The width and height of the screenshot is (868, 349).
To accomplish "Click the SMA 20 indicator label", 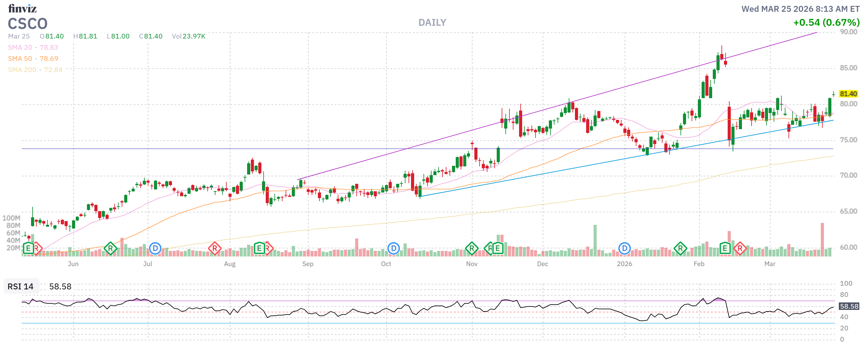I will (20, 48).
